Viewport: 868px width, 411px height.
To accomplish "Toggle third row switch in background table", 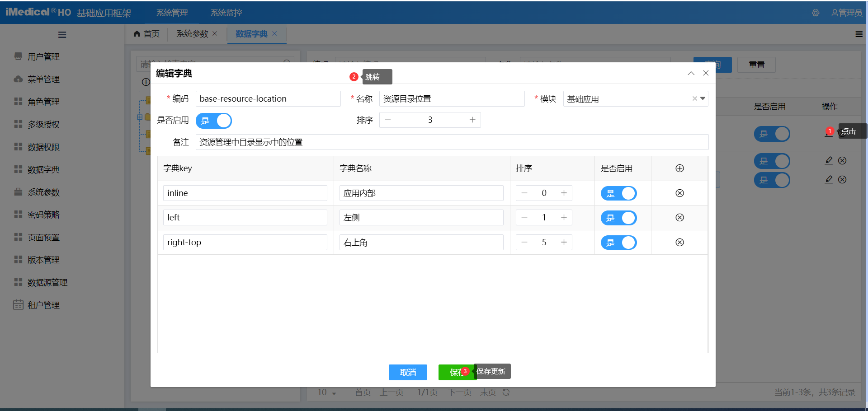I will pos(772,180).
